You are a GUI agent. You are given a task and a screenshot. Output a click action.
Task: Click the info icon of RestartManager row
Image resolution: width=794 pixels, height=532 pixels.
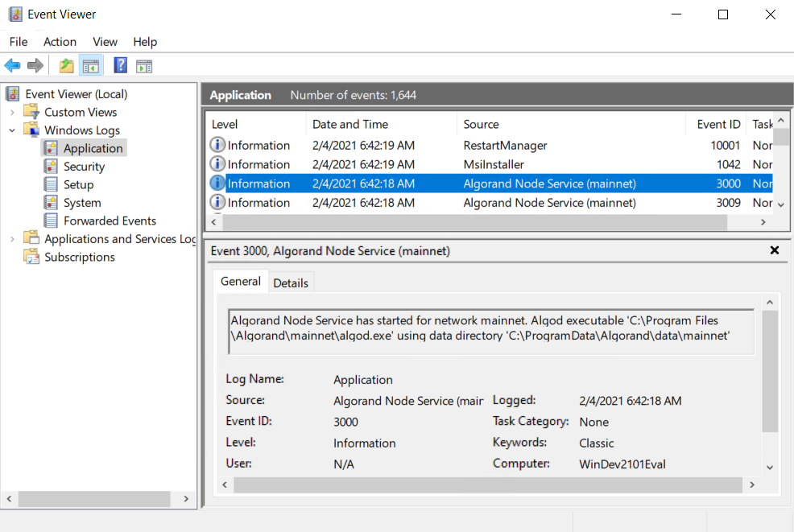click(217, 145)
